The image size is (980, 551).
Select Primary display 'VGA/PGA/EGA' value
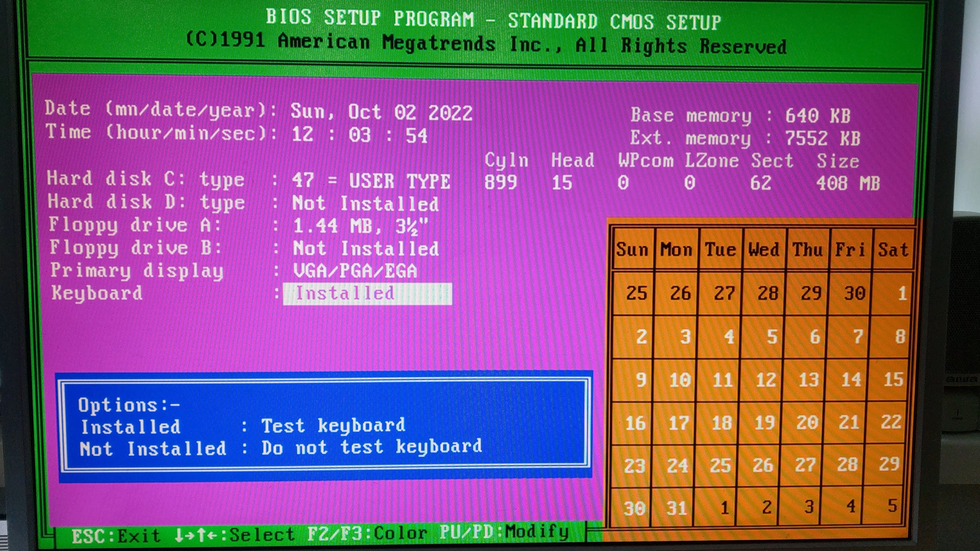tap(355, 271)
